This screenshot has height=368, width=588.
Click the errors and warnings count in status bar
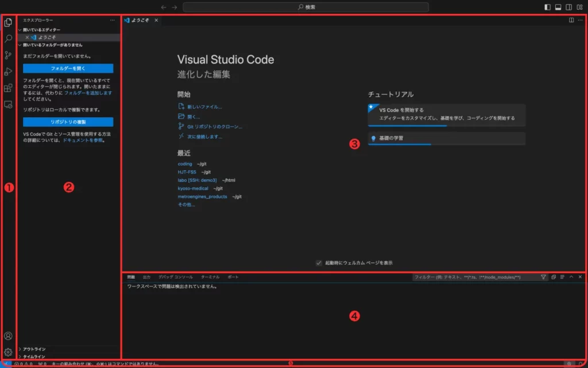(x=23, y=364)
